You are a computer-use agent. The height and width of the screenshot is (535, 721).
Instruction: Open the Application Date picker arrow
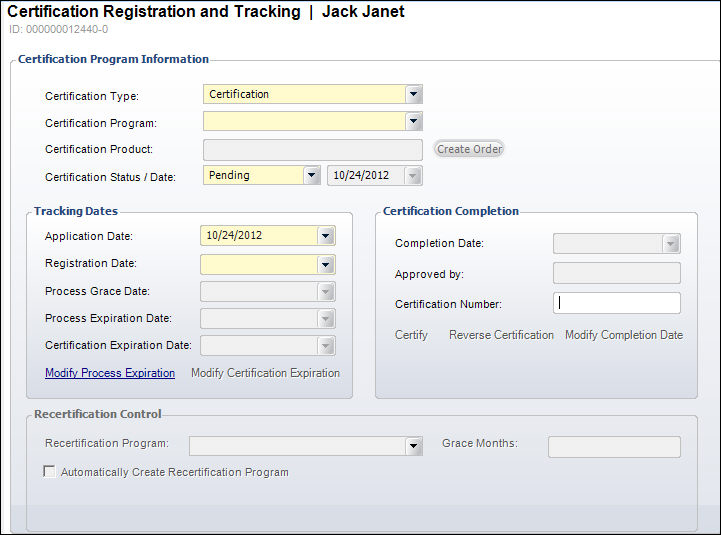325,237
